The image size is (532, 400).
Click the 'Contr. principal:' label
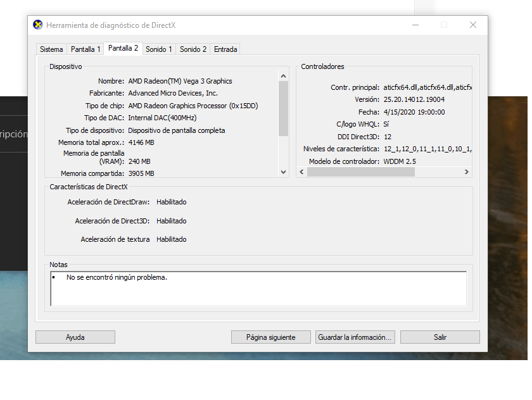[x=355, y=87]
